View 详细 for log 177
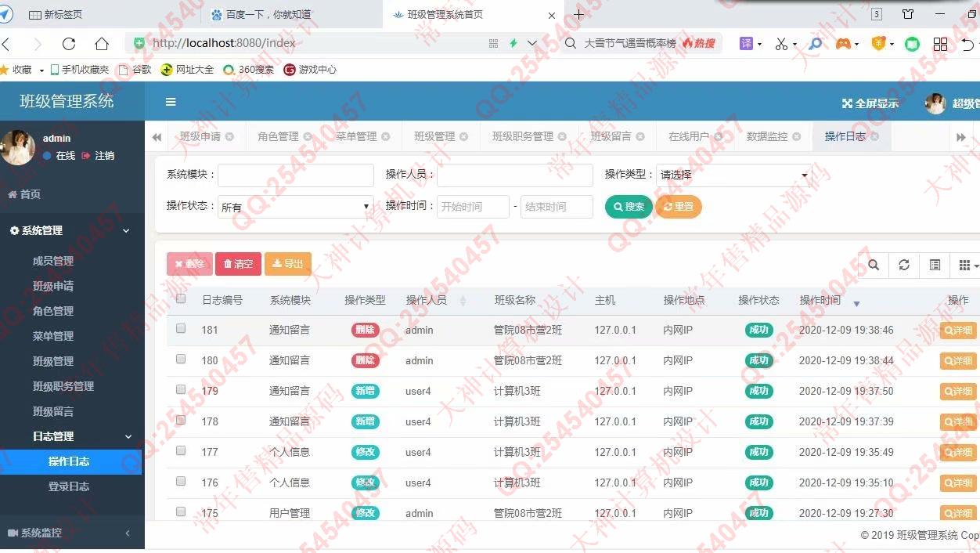Viewport: 980px width, 553px height. click(958, 453)
